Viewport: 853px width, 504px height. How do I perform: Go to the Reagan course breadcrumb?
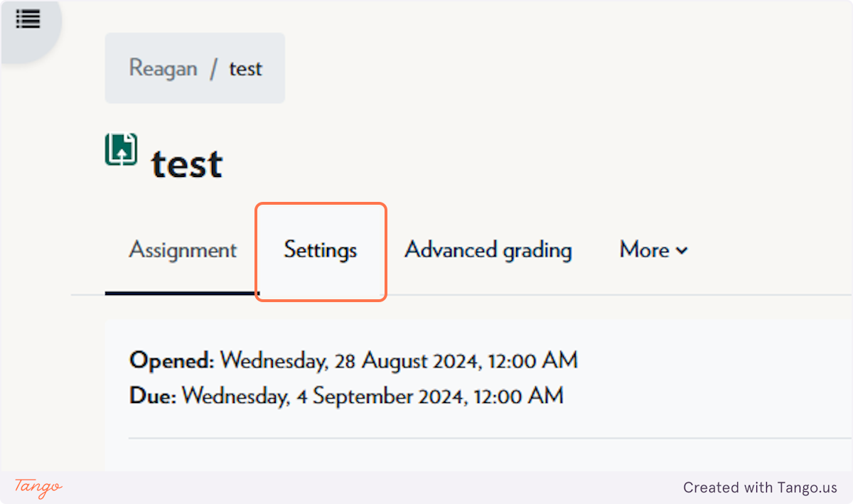163,68
